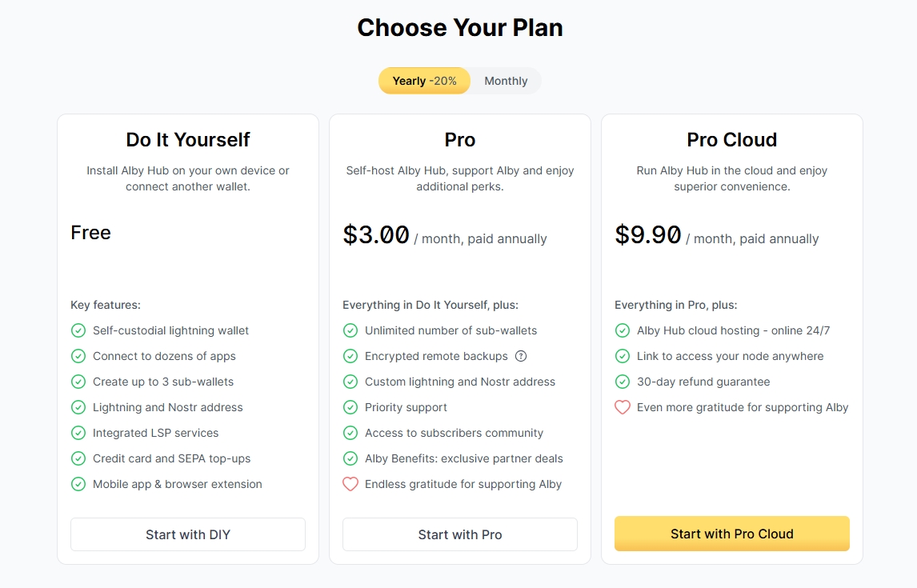Viewport: 917px width, 588px height.
Task: Click checkmark icon beside Unlimited number of sub-wallets
Action: coord(350,330)
